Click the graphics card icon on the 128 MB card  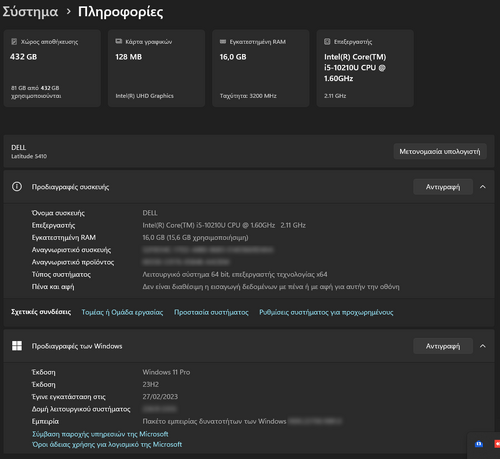click(119, 41)
